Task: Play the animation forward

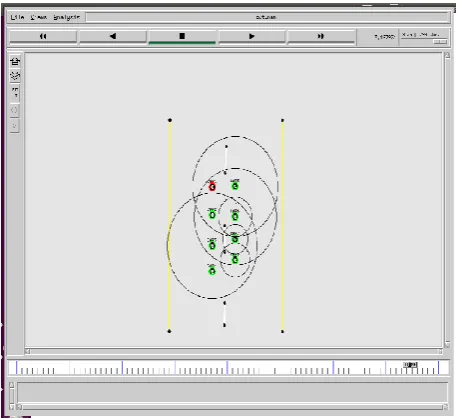Action: [252, 36]
